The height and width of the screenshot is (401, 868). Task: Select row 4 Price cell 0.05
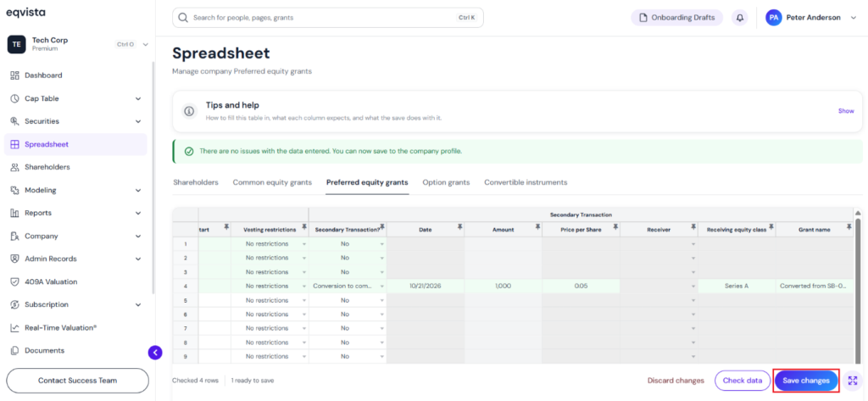point(581,287)
